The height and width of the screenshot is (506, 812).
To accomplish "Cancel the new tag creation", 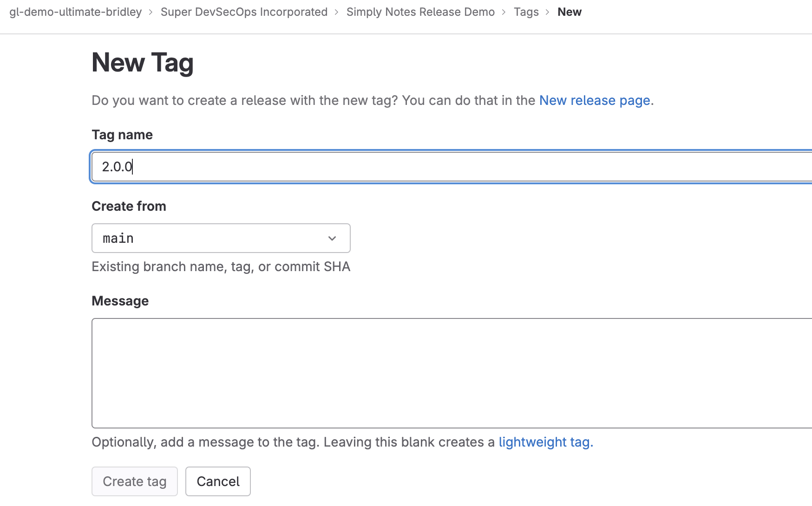I will point(217,481).
